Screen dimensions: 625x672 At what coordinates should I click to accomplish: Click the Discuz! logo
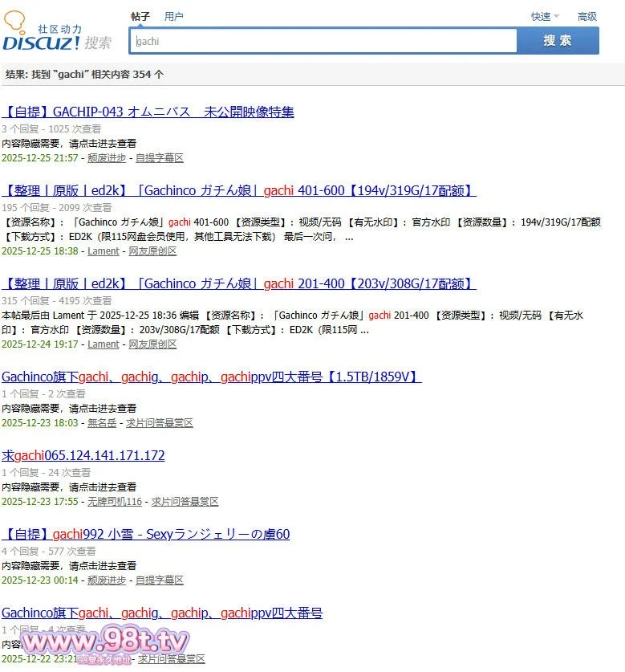coord(56,35)
